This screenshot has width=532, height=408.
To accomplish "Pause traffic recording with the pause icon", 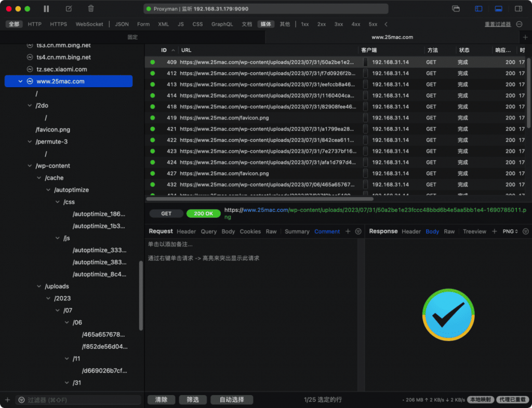I will point(46,9).
